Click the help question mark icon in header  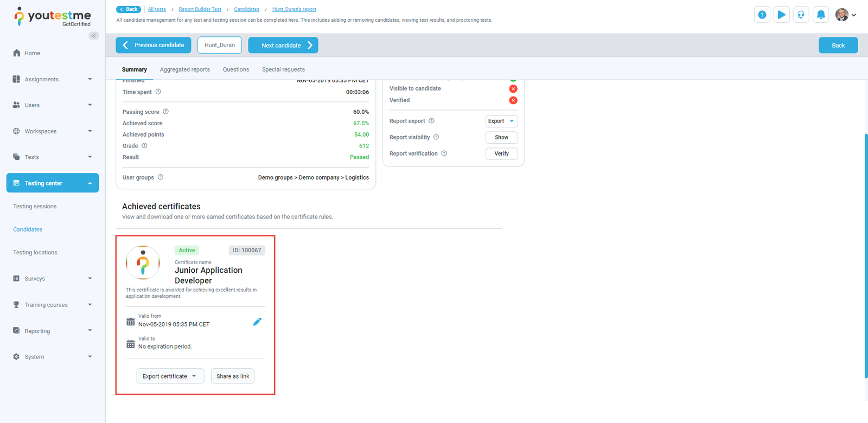click(762, 15)
